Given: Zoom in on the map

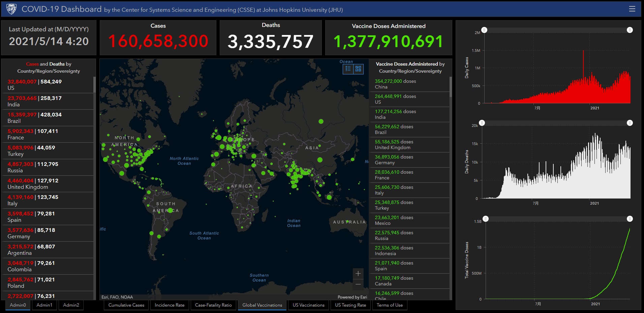Looking at the screenshot, I should coord(358,274).
